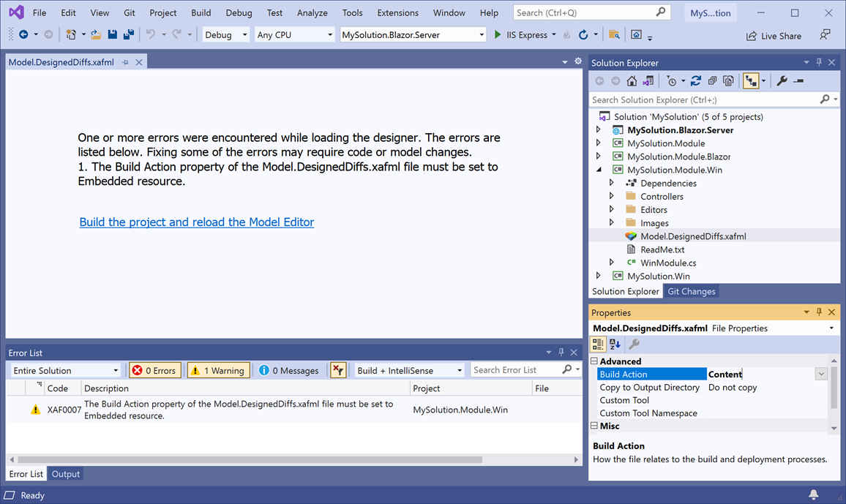
Task: Open the Extensions menu
Action: click(397, 12)
